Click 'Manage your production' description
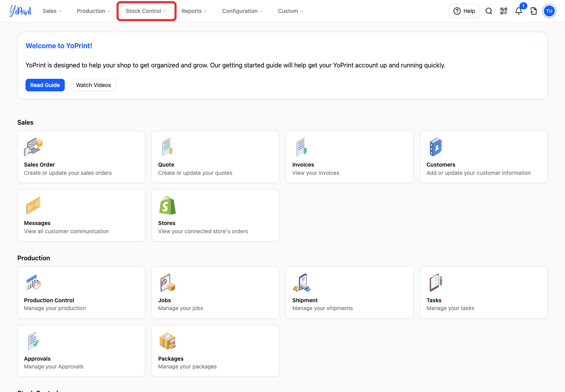The image size is (565, 392). click(x=55, y=308)
